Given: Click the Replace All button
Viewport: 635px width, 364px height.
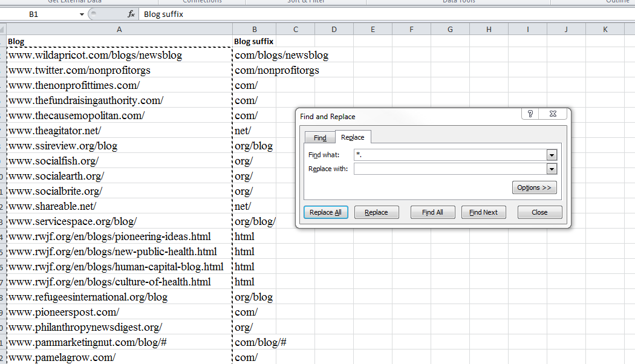Looking at the screenshot, I should [x=325, y=212].
